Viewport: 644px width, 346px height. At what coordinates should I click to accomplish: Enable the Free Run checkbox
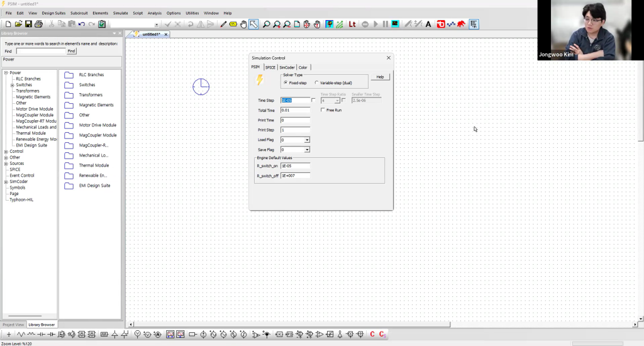pos(323,109)
